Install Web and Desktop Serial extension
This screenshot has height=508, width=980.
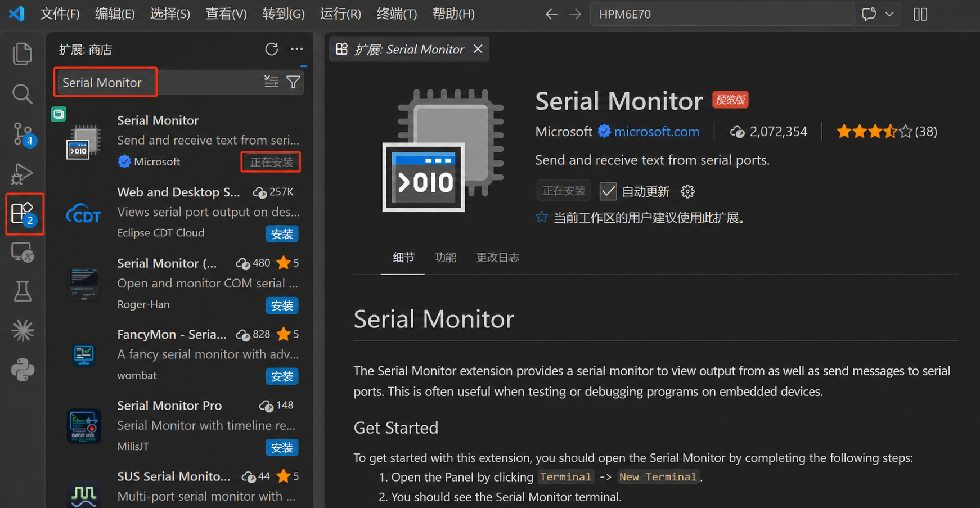point(282,234)
